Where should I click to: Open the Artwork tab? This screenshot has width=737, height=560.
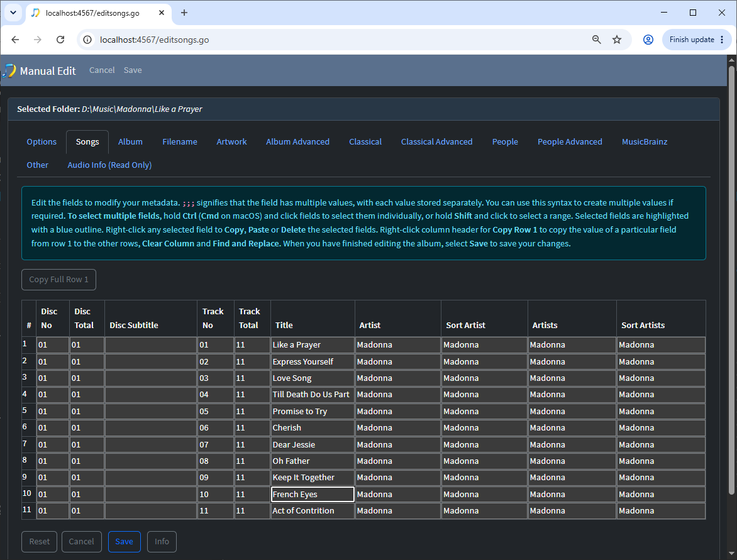pyautogui.click(x=231, y=142)
